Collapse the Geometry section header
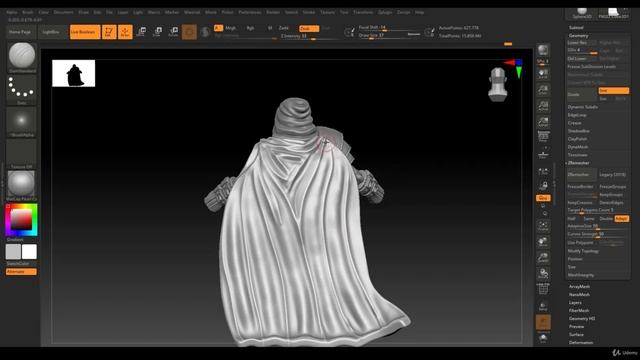This screenshot has height=360, width=640. click(x=578, y=36)
